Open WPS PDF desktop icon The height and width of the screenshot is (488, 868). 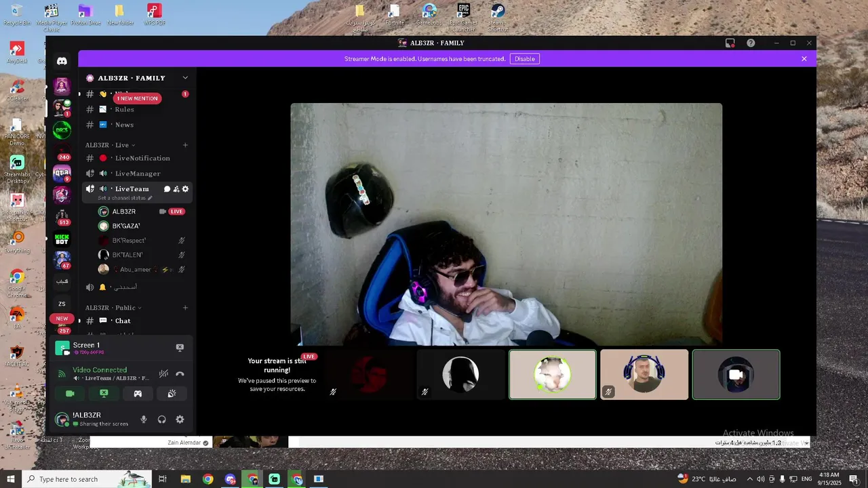point(155,15)
